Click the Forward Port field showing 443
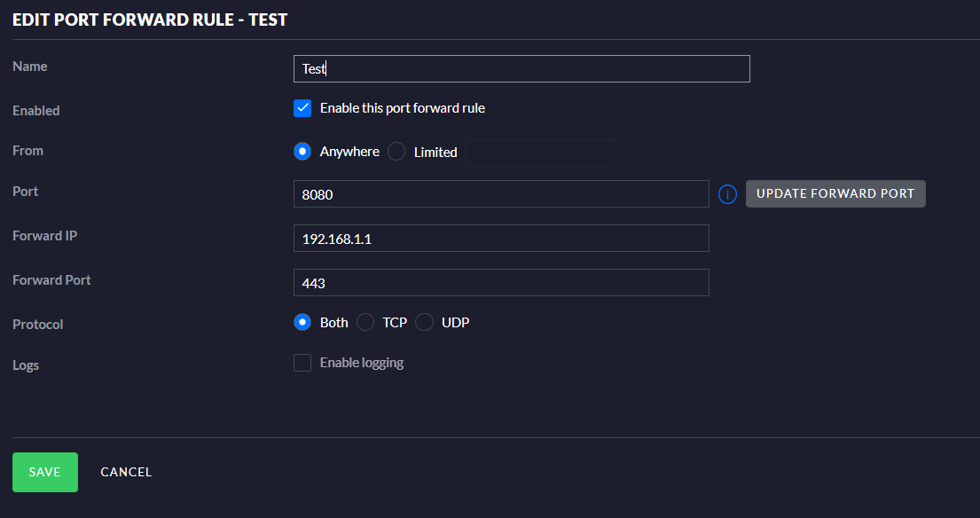 tap(501, 283)
